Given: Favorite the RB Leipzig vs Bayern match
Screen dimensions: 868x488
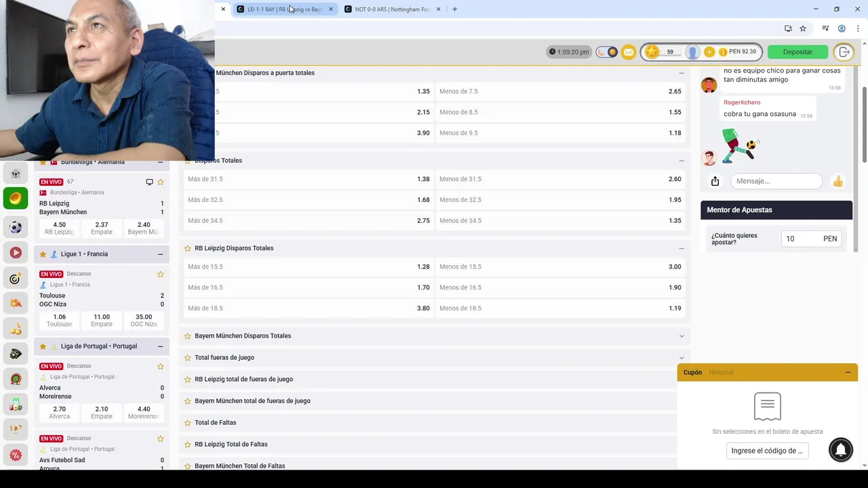Looking at the screenshot, I should (x=161, y=182).
